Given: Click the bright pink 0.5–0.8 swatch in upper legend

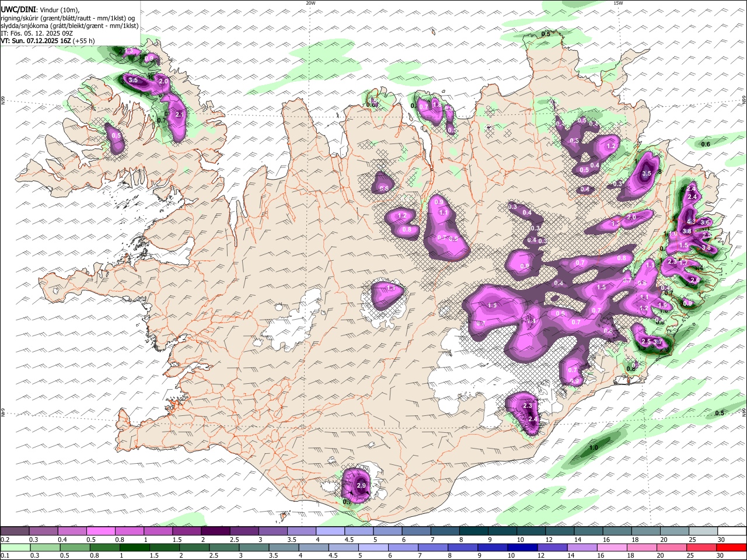Looking at the screenshot, I should (100, 531).
